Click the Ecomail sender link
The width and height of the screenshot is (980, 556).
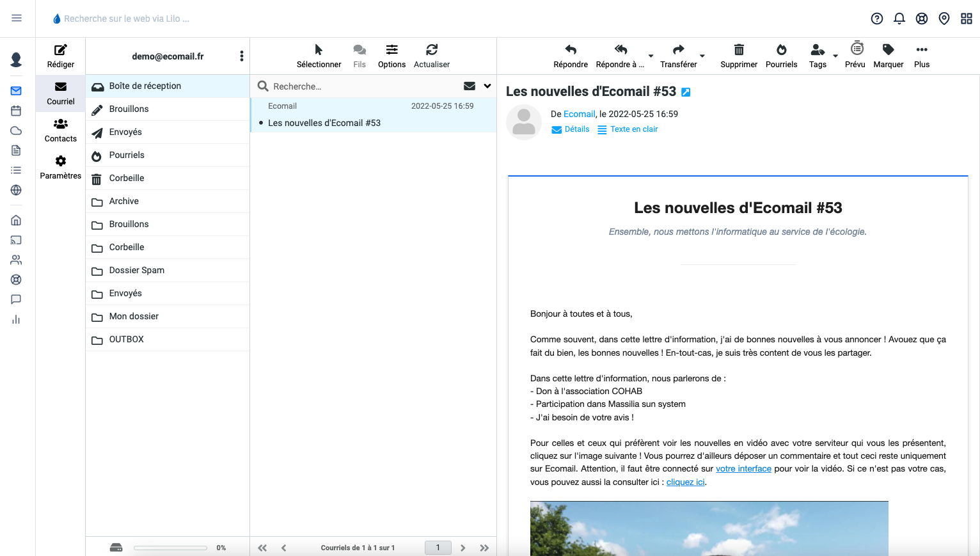pos(580,114)
